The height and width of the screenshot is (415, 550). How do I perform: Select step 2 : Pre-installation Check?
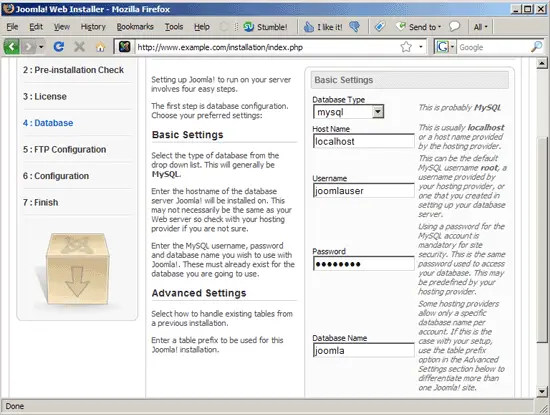(x=73, y=70)
